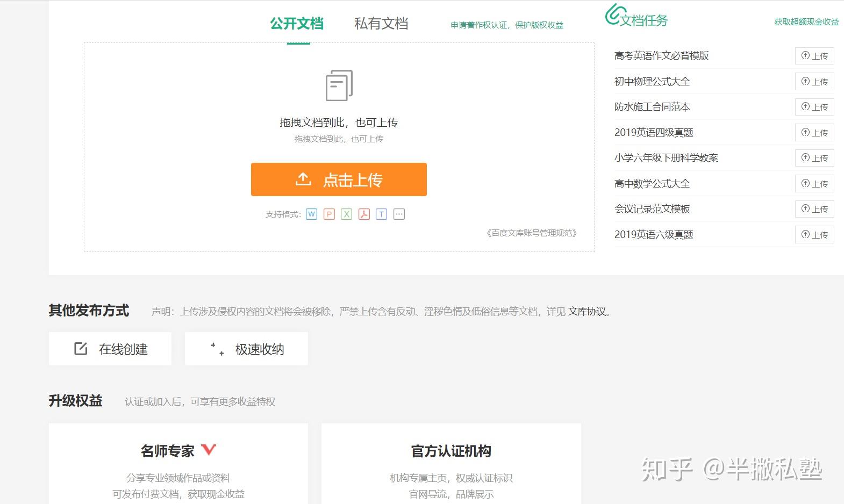Click the document stack icon in the drop zone
The image size is (844, 504).
[339, 85]
